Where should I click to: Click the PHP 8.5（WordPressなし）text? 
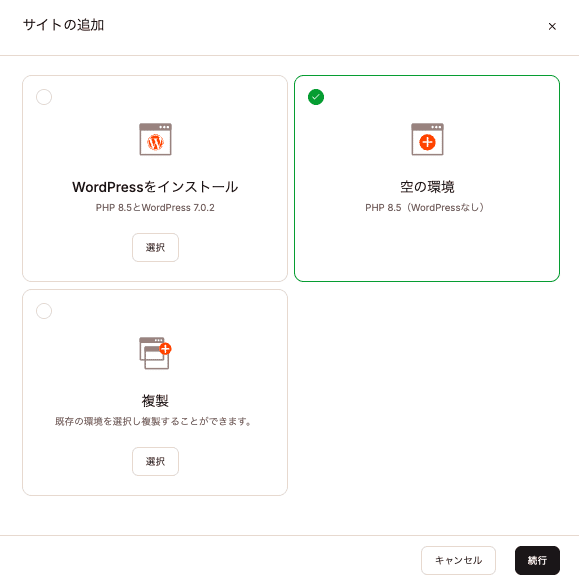click(x=425, y=207)
